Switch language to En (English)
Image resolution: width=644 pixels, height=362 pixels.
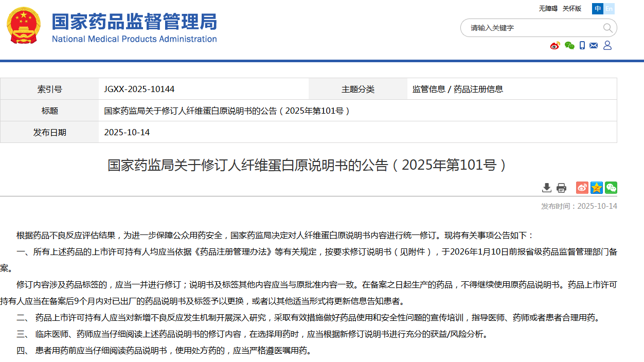click(x=609, y=9)
